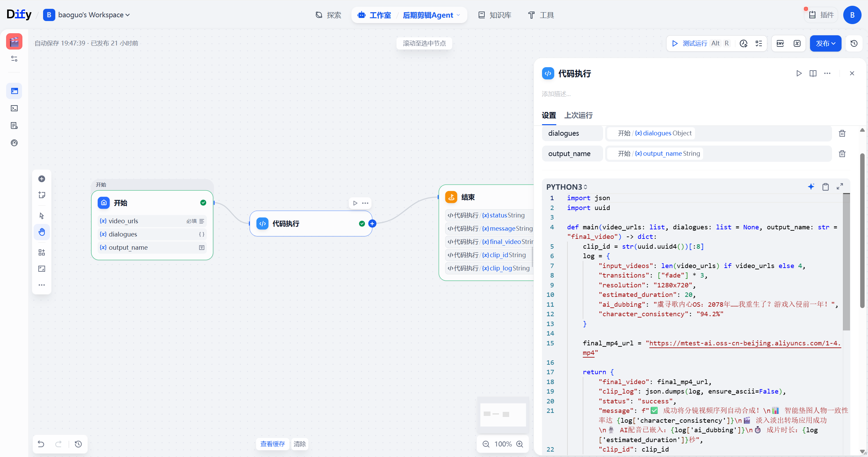868x457 pixels.
Task: Click the 查看缓存 link
Action: point(272,444)
